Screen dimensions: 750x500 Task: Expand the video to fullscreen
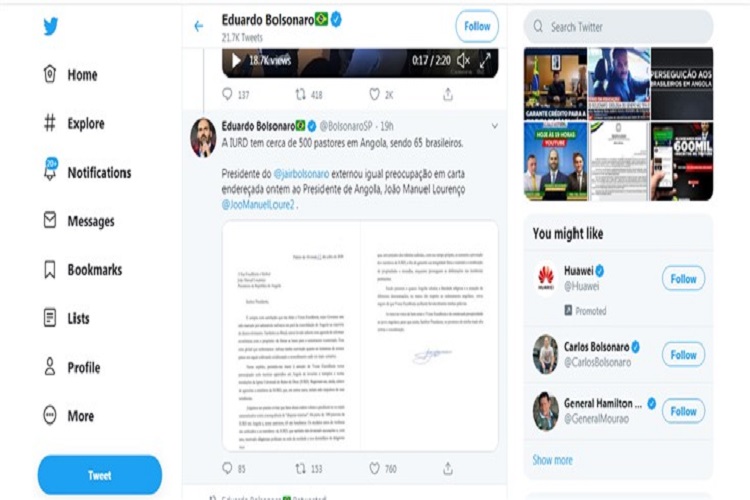[485, 60]
